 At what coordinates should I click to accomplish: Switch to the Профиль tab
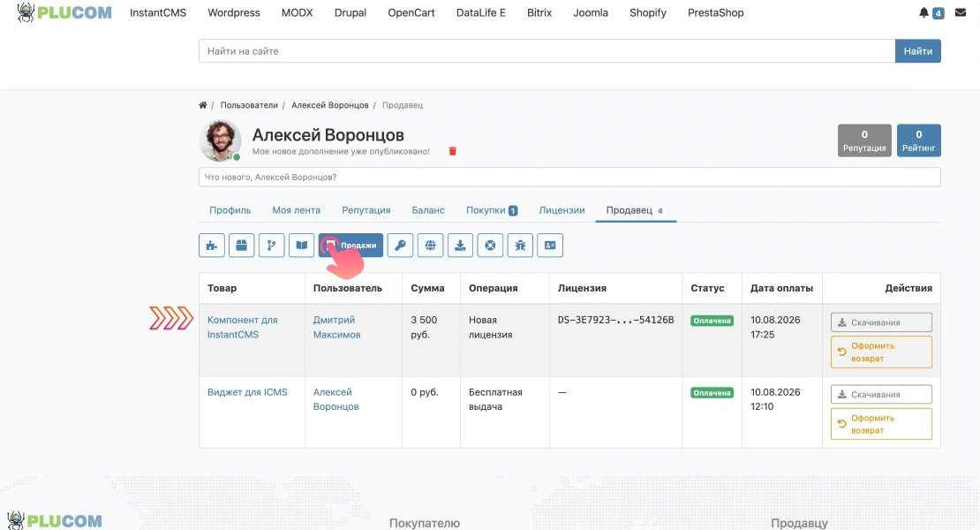pyautogui.click(x=230, y=210)
